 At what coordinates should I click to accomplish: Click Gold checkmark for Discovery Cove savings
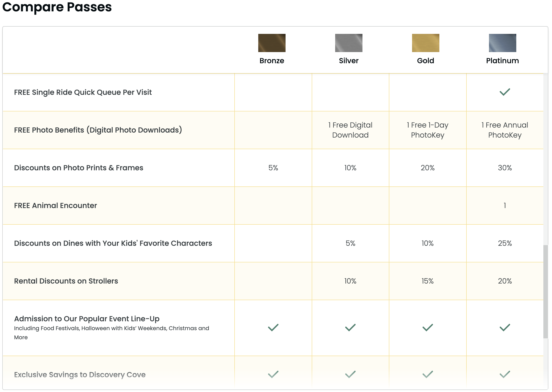[x=427, y=374]
